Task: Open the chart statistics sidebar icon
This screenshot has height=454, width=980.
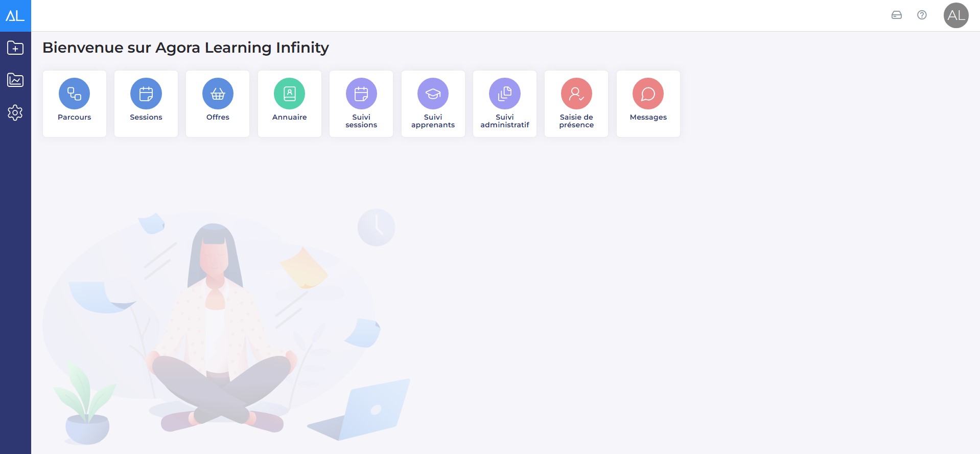Action: coord(15,80)
